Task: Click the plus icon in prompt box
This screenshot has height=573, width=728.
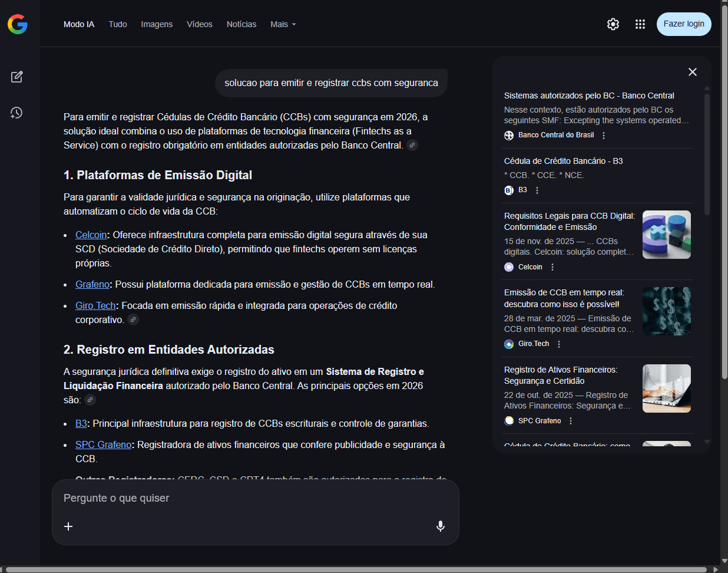Action: click(x=68, y=526)
